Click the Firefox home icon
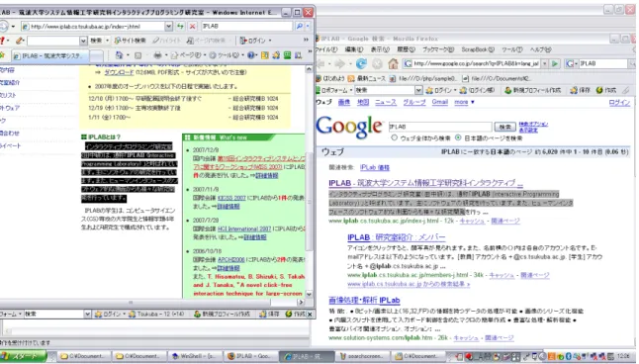639x364 pixels. pos(393,63)
